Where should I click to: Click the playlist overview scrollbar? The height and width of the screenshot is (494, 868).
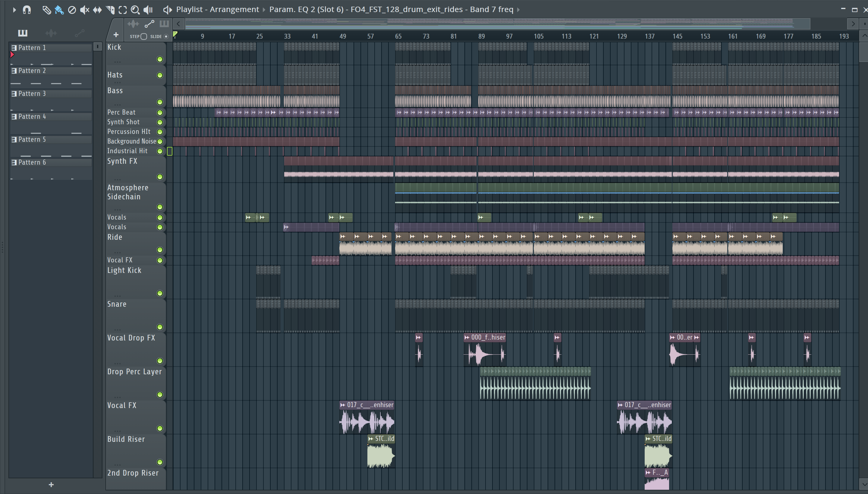point(497,24)
